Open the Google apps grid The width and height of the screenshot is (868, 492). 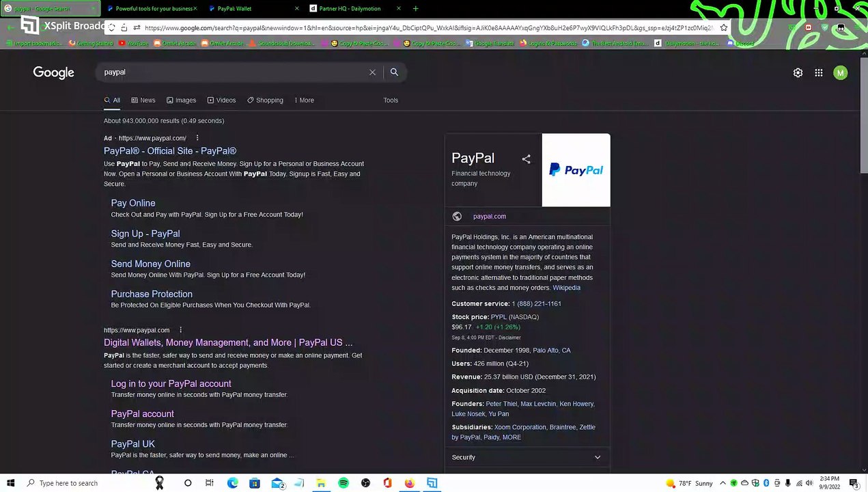pyautogui.click(x=818, y=72)
